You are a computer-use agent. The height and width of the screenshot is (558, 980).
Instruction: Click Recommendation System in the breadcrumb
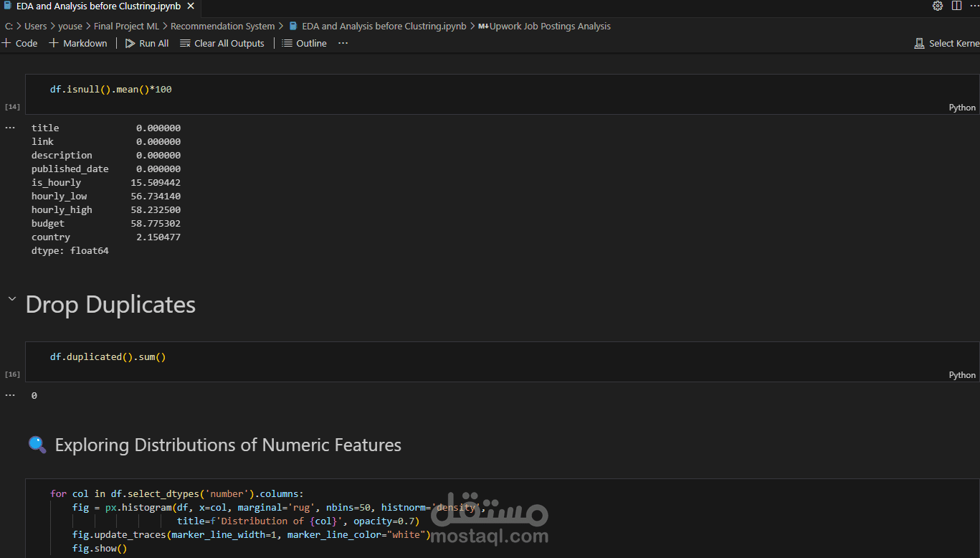point(222,26)
